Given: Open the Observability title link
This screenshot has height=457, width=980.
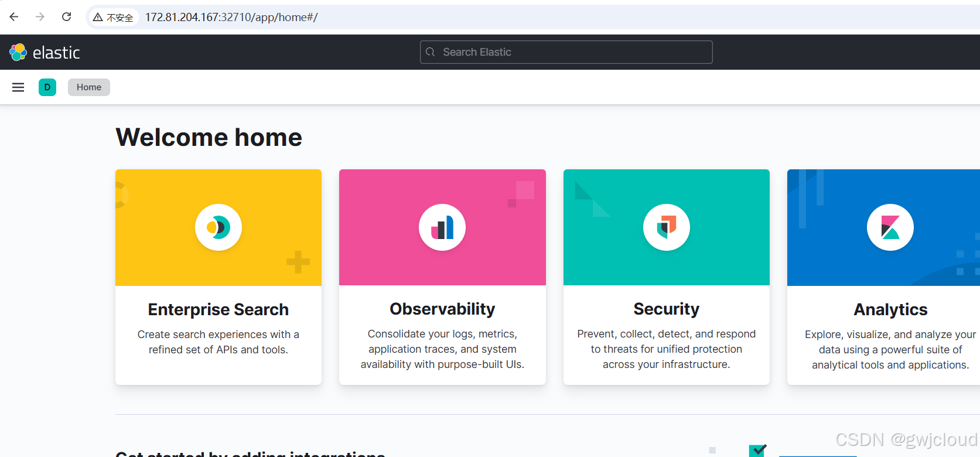Looking at the screenshot, I should point(442,309).
